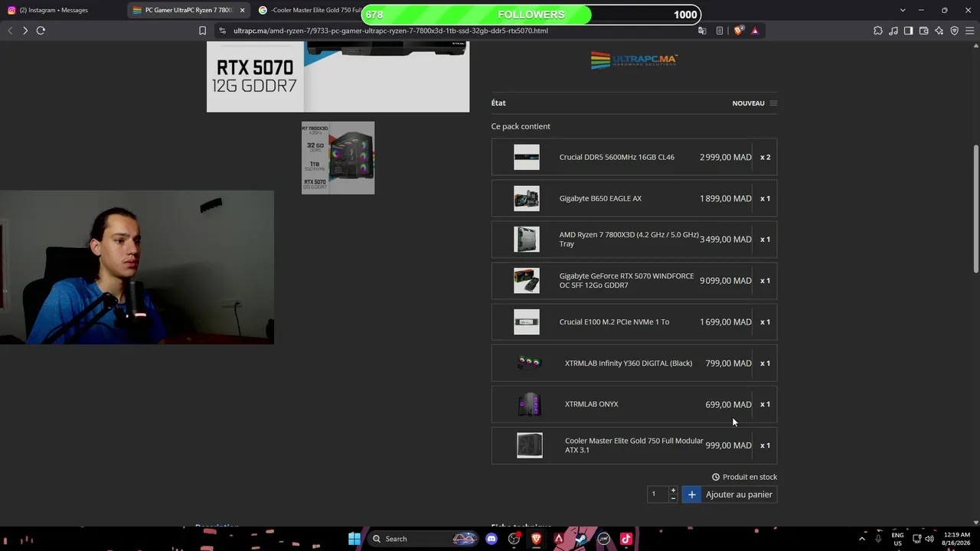Select the PC pack thumbnail below main image
Screen dimensions: 980x551
coord(338,158)
